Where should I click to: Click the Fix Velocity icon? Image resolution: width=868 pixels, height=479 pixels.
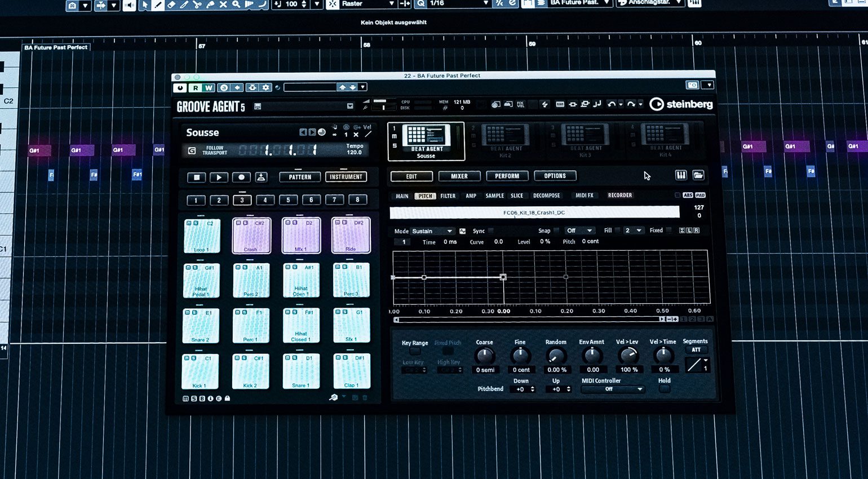pyautogui.click(x=520, y=104)
